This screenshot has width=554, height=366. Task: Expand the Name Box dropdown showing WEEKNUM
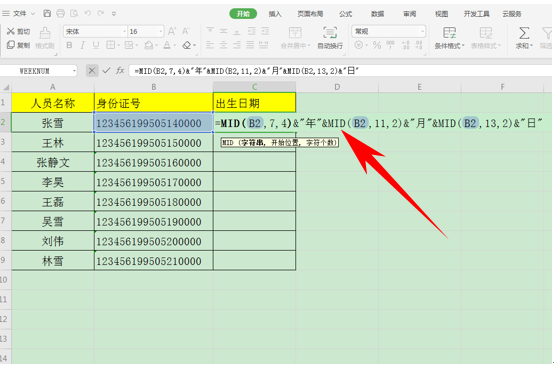pos(74,71)
